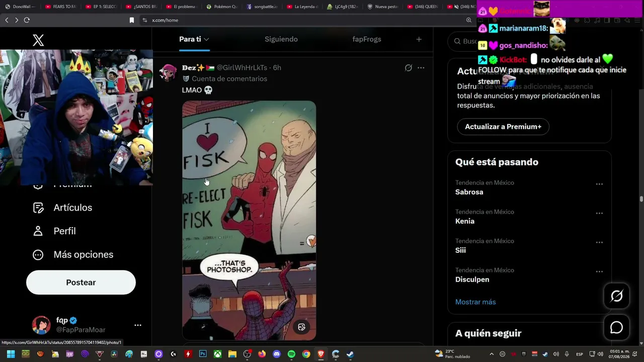Click Actualizar a Premium+ button
The width and height of the screenshot is (644, 362).
pos(503,127)
